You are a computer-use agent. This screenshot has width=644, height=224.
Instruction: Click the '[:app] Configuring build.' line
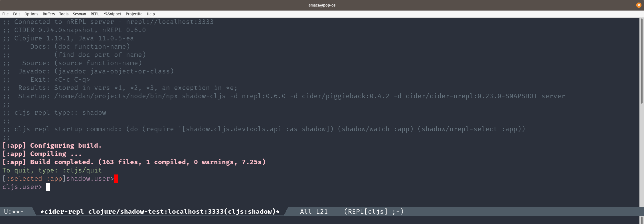52,146
